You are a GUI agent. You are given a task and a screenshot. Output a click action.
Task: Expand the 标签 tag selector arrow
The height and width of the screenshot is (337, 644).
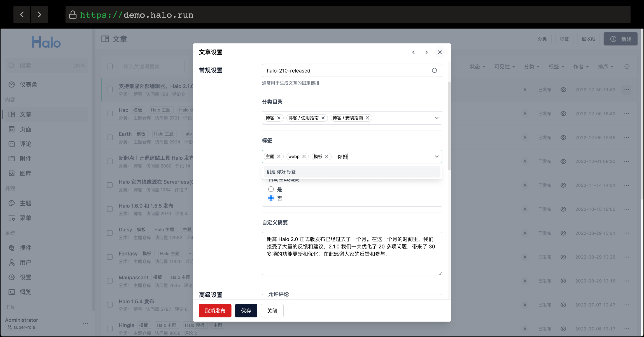point(437,156)
